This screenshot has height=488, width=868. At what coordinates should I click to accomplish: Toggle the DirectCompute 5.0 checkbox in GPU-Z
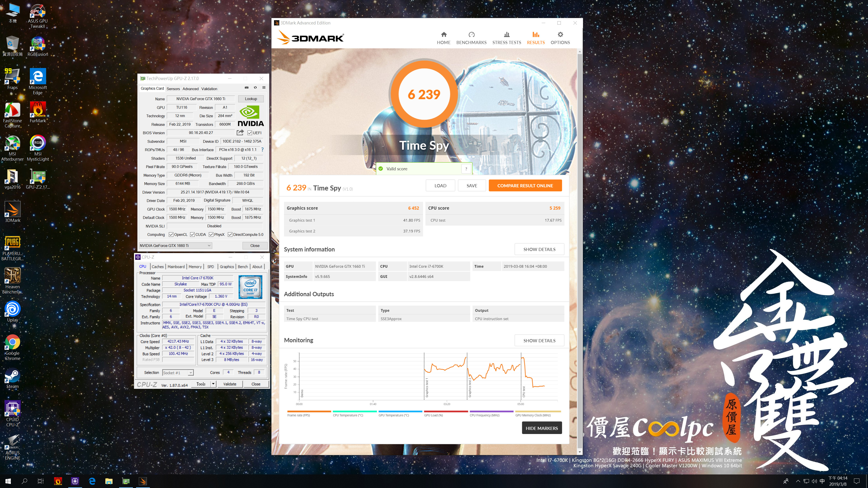pos(230,235)
